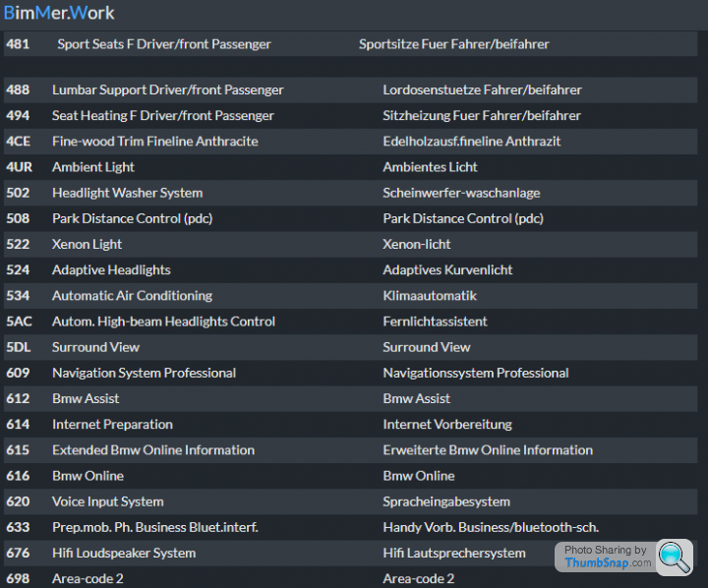Select English 'Bmw Online' next to 616

[88, 476]
